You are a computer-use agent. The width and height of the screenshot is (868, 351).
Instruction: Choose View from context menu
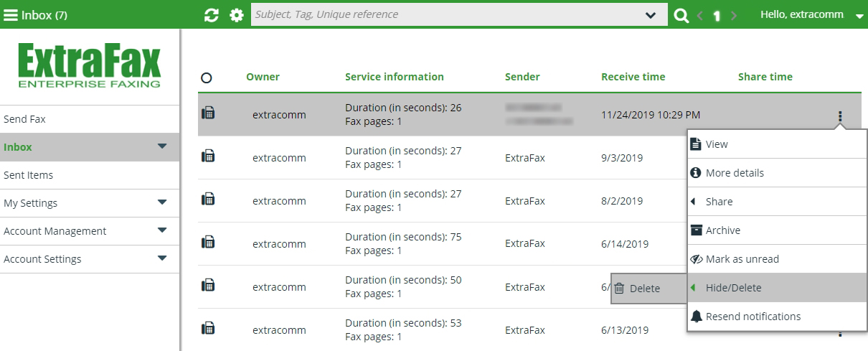[777, 144]
